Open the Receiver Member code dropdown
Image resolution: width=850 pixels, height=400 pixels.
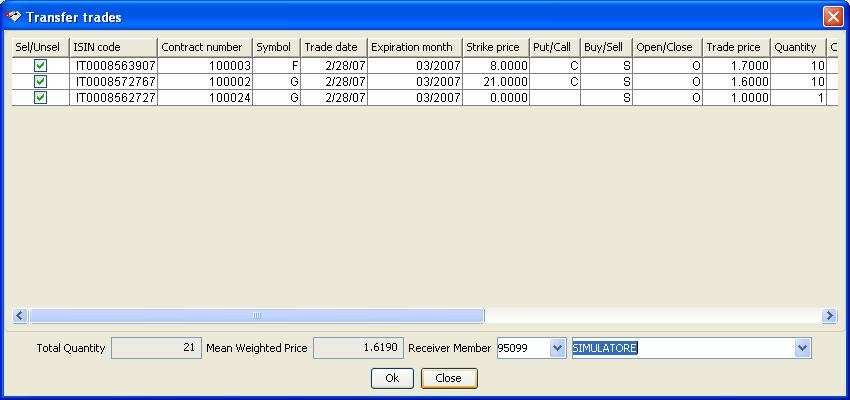pyautogui.click(x=558, y=349)
